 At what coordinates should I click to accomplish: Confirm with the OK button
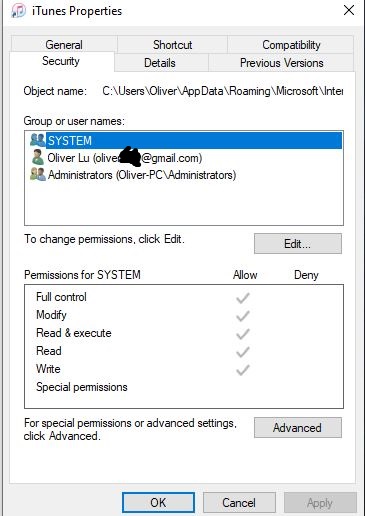point(158,502)
